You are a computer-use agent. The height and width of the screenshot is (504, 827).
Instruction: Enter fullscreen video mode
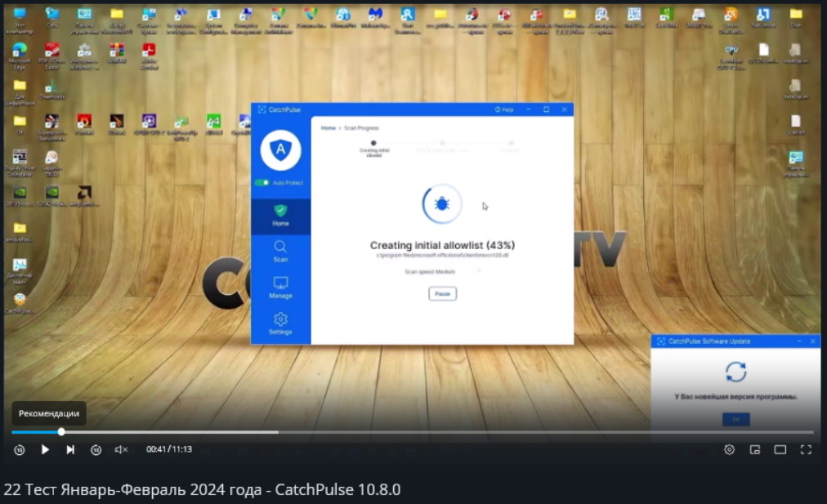tap(806, 450)
